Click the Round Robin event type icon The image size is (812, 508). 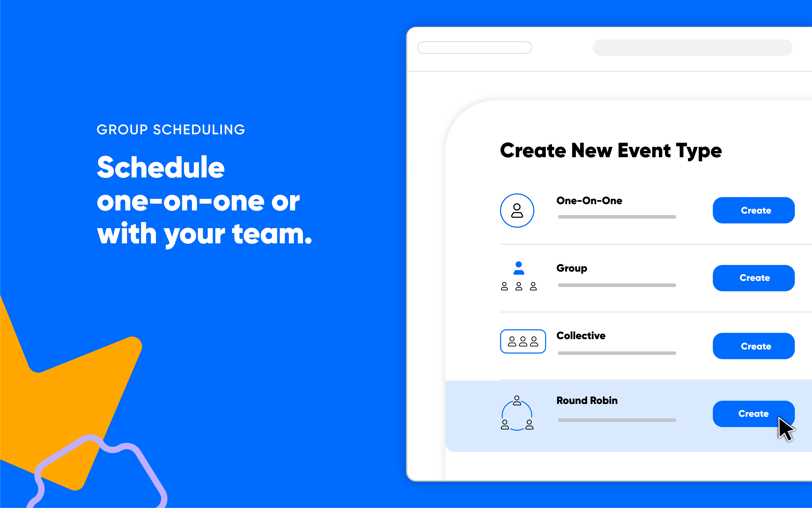click(x=517, y=414)
